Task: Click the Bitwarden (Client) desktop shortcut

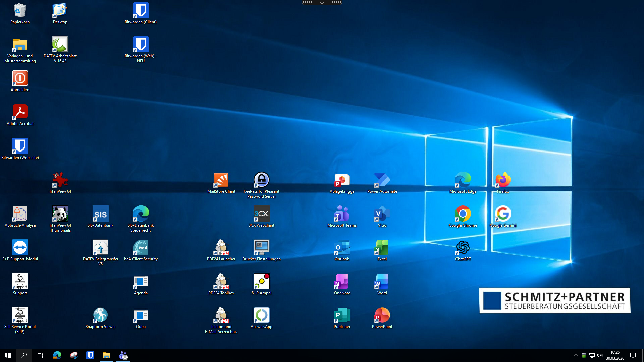Action: [141, 11]
